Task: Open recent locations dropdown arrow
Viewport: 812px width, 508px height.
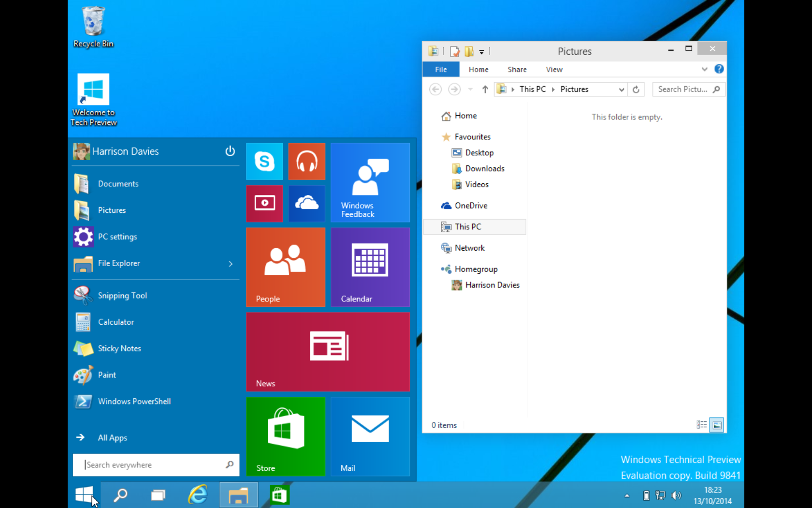Action: click(470, 89)
